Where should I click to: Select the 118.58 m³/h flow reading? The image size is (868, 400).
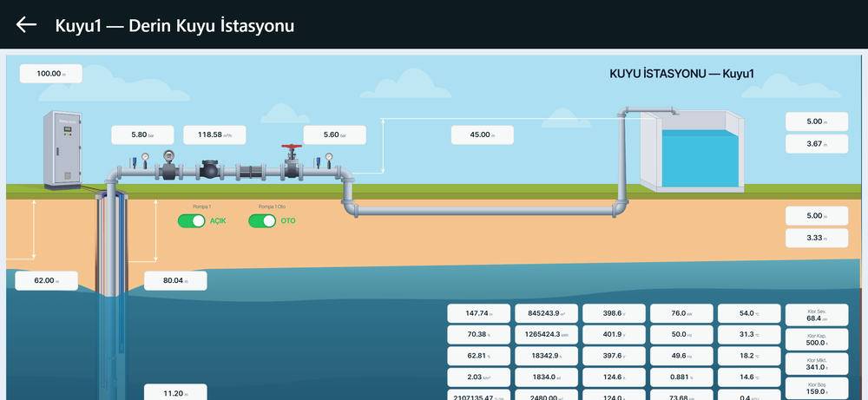[x=214, y=135]
